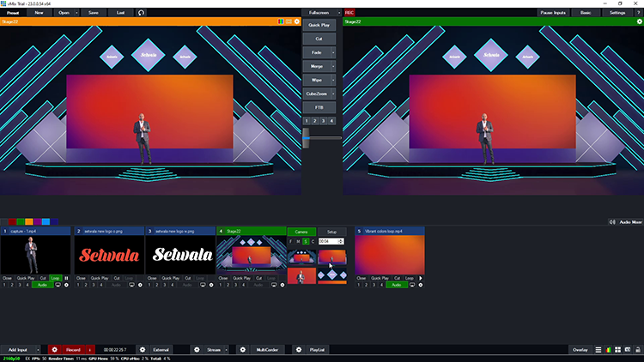This screenshot has height=362, width=644.
Task: Expand the Fade transition dropdown arrow
Action: (332, 52)
